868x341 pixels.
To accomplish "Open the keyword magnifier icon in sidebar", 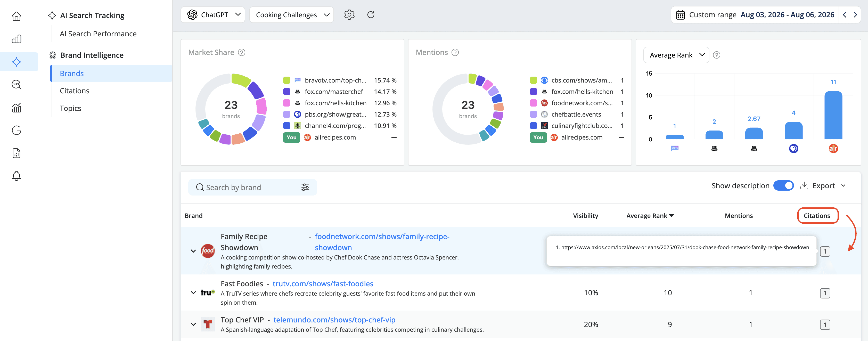I will pyautogui.click(x=17, y=85).
